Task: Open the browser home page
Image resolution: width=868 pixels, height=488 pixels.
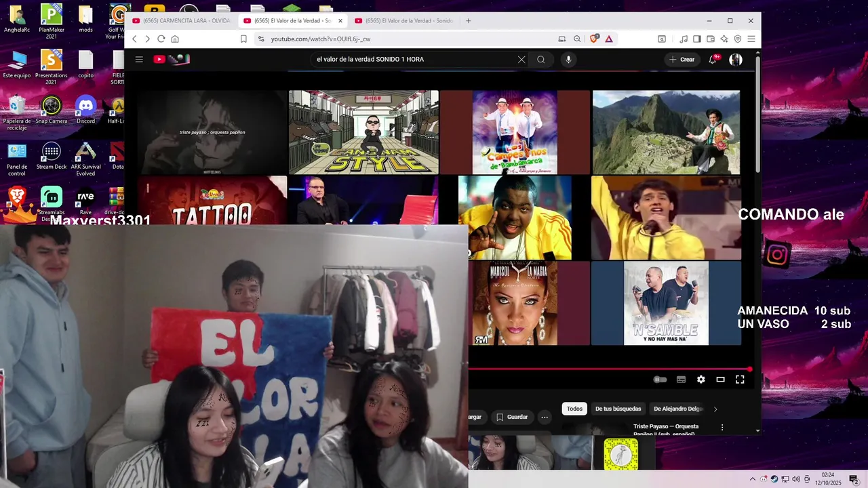Action: [175, 39]
